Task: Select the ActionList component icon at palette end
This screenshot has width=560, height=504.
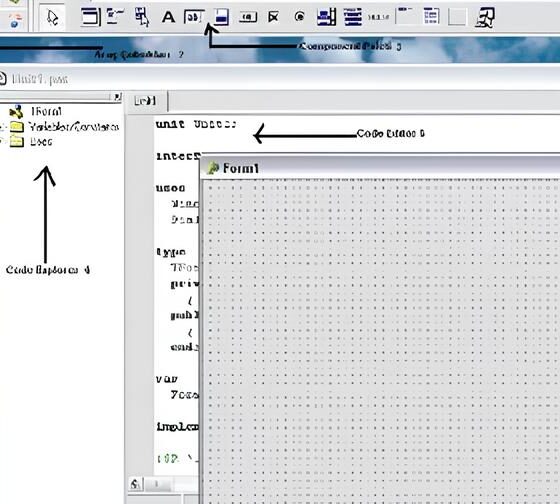Action: (x=485, y=17)
